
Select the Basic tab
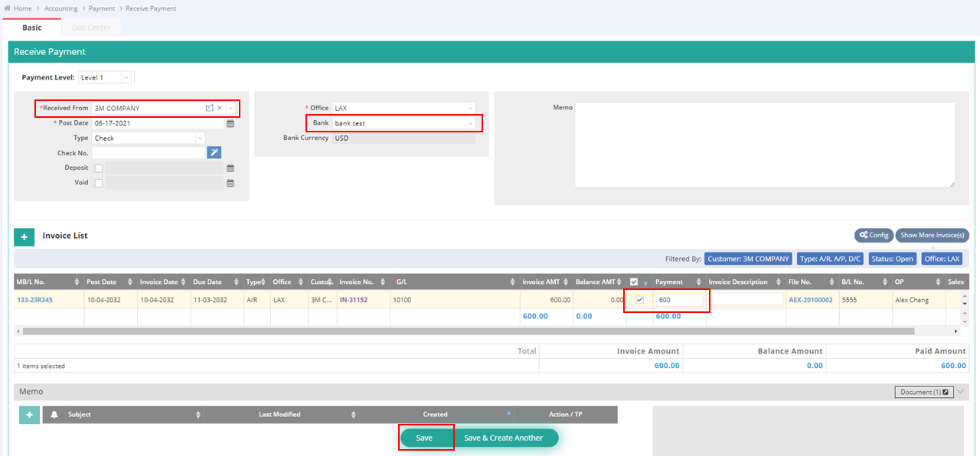(32, 28)
